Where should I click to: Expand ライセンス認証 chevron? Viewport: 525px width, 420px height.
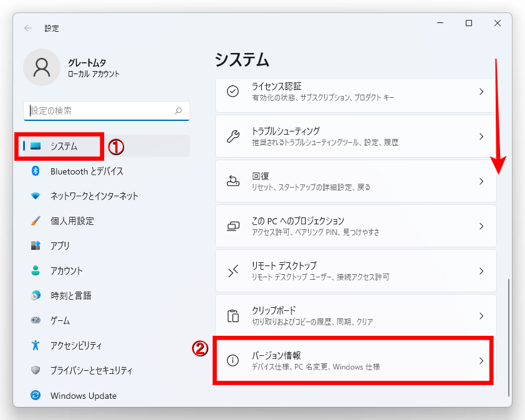481,92
